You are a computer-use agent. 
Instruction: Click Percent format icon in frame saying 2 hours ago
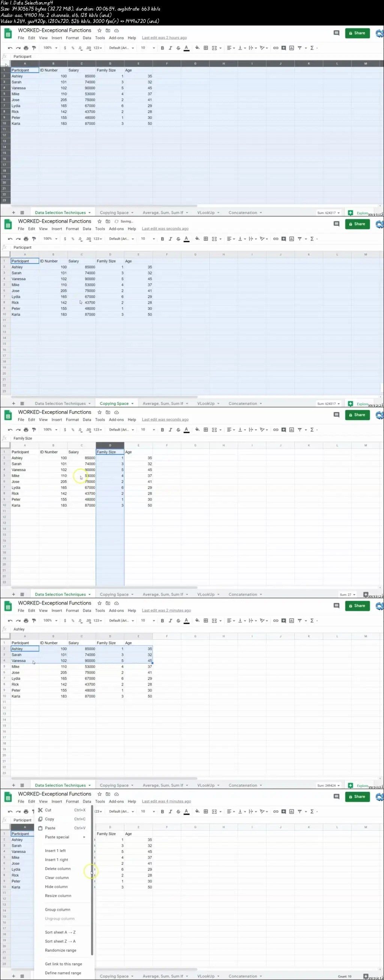tap(73, 48)
